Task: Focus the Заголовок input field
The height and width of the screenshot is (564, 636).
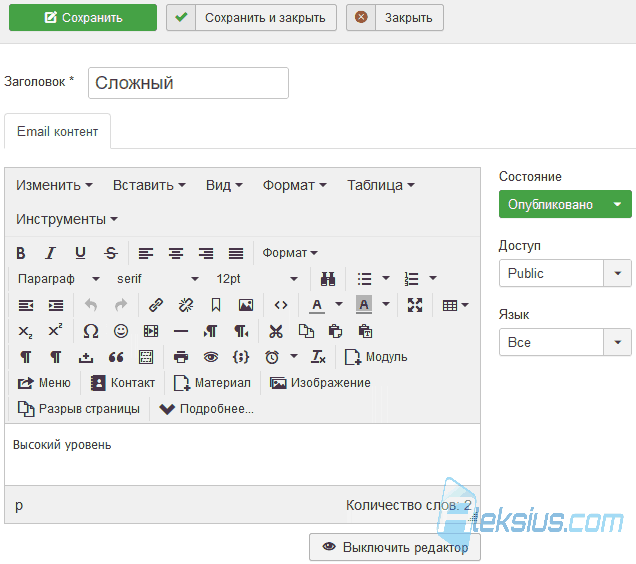Action: coord(188,83)
